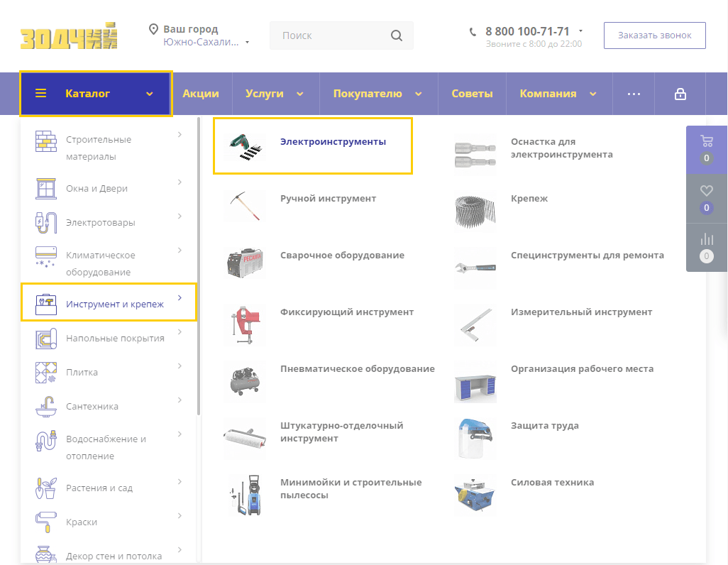The height and width of the screenshot is (565, 728).
Task: Expand the Каталог dropdown menu
Action: (96, 94)
